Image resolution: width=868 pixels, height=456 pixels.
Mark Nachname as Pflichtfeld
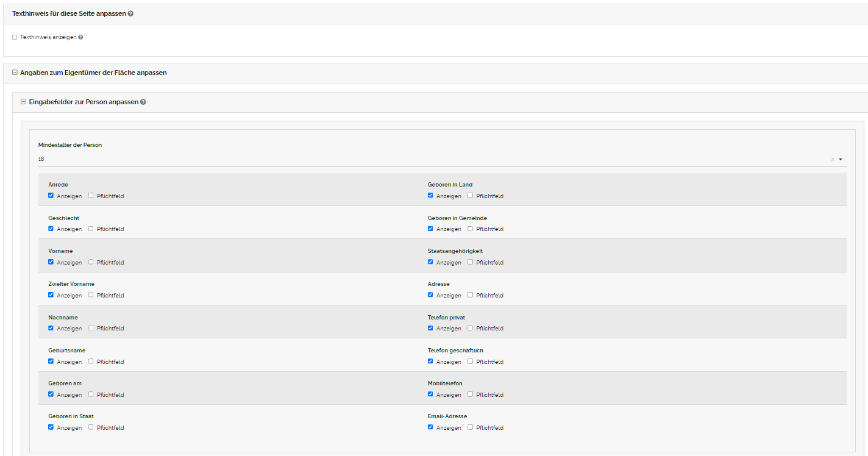[91, 328]
